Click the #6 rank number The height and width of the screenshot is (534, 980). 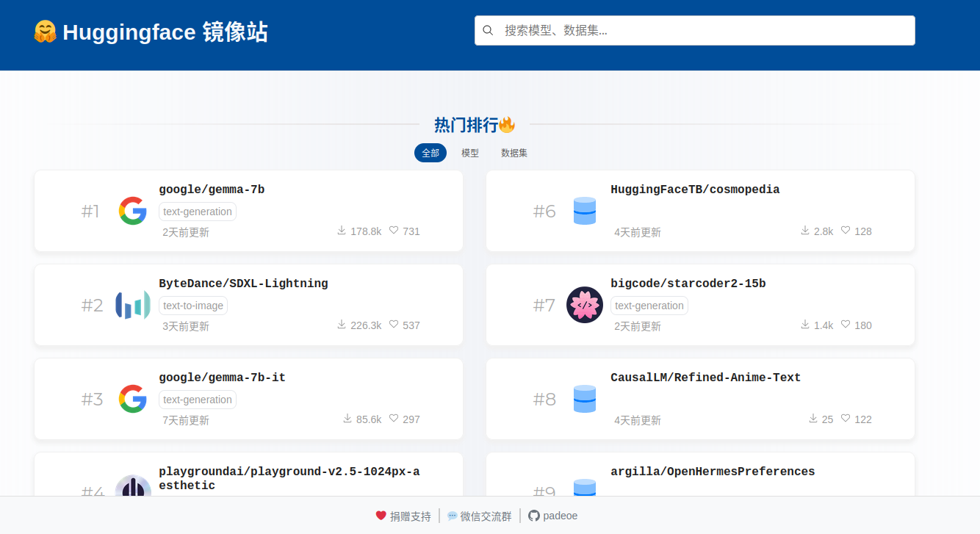[544, 212]
